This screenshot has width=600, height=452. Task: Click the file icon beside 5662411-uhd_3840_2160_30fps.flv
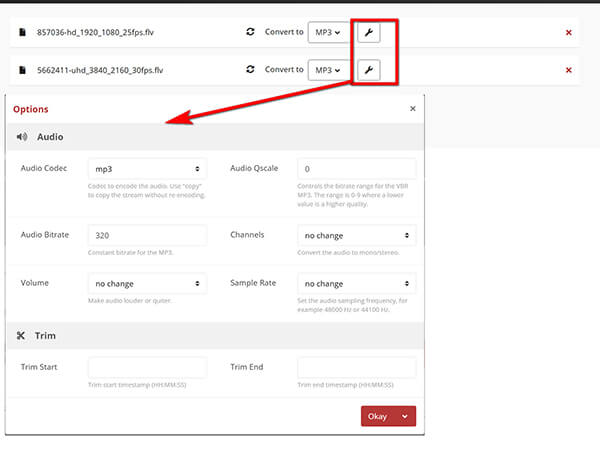pos(23,70)
